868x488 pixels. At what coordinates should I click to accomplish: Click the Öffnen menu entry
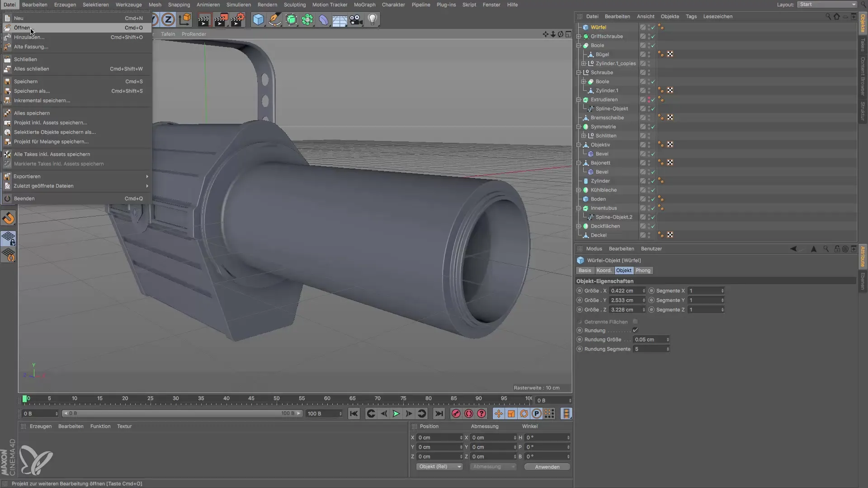[x=76, y=28]
